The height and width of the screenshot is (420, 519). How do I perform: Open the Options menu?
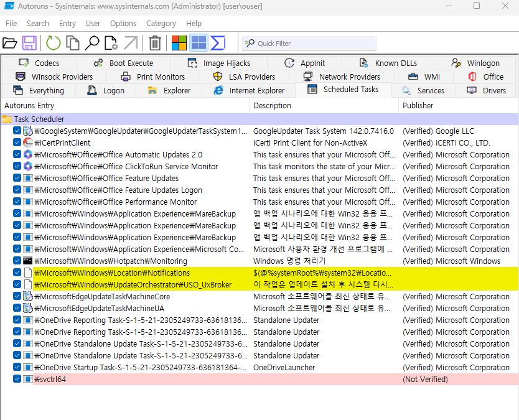pyautogui.click(x=123, y=24)
